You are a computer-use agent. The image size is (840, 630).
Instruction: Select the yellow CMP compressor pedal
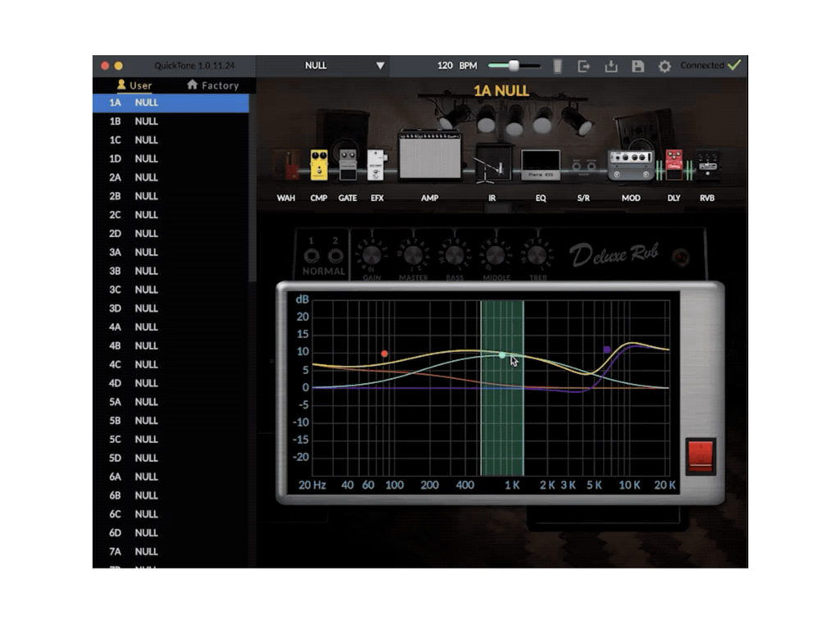[318, 165]
